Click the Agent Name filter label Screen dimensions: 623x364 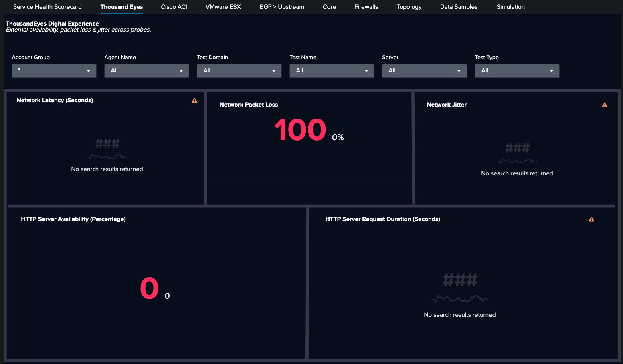pyautogui.click(x=120, y=57)
